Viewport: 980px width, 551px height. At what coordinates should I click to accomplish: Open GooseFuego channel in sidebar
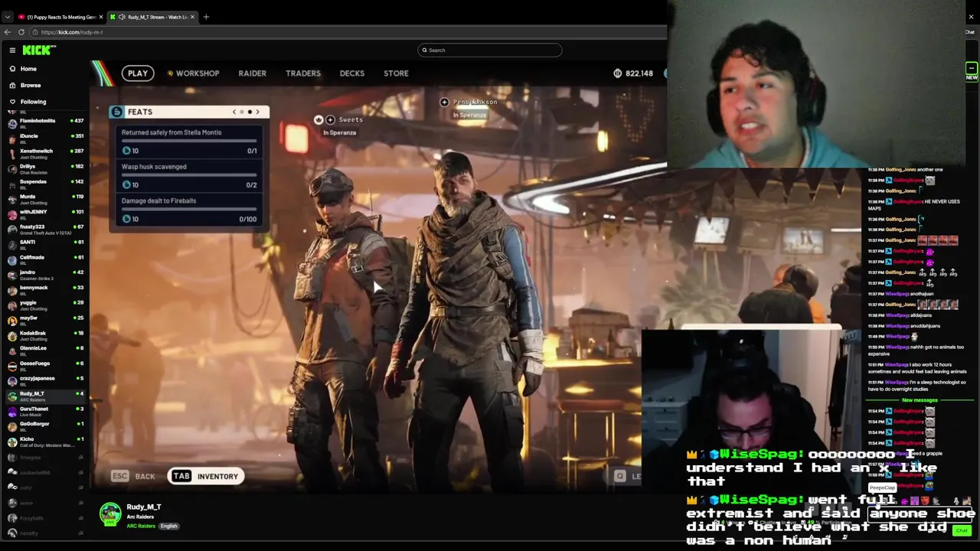click(x=45, y=365)
